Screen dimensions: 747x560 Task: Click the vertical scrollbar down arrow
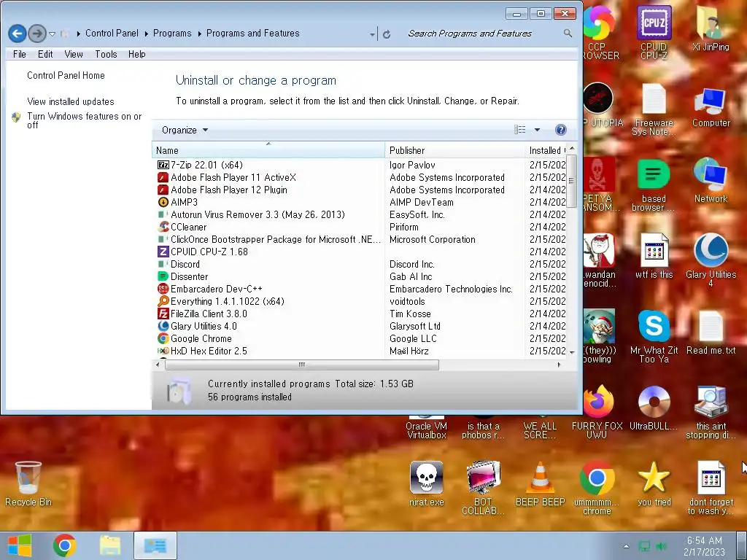click(572, 352)
